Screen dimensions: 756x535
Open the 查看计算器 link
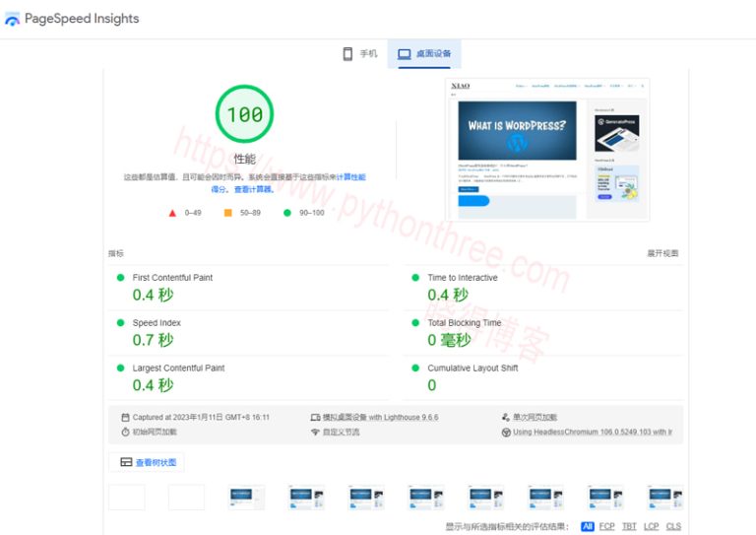pos(254,189)
